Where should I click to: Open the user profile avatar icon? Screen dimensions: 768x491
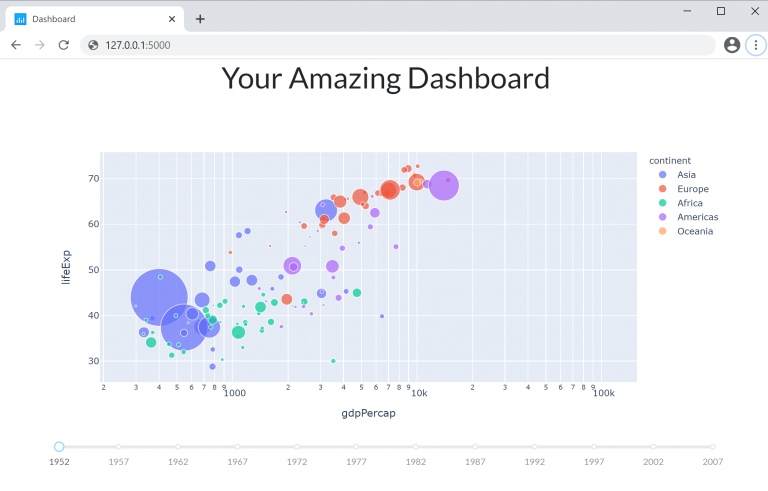[732, 45]
